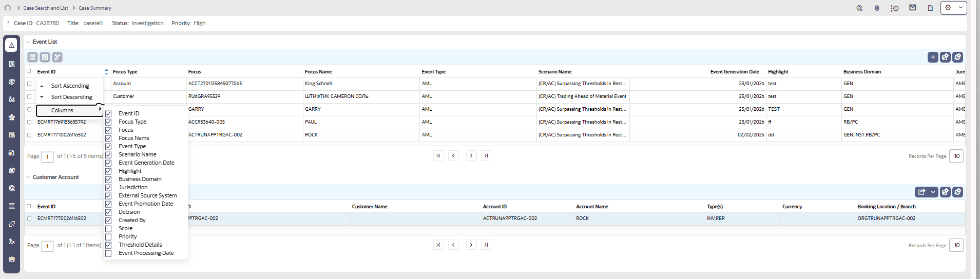This screenshot has width=980, height=279.
Task: Collapse the Customer Account section
Action: tap(28, 177)
